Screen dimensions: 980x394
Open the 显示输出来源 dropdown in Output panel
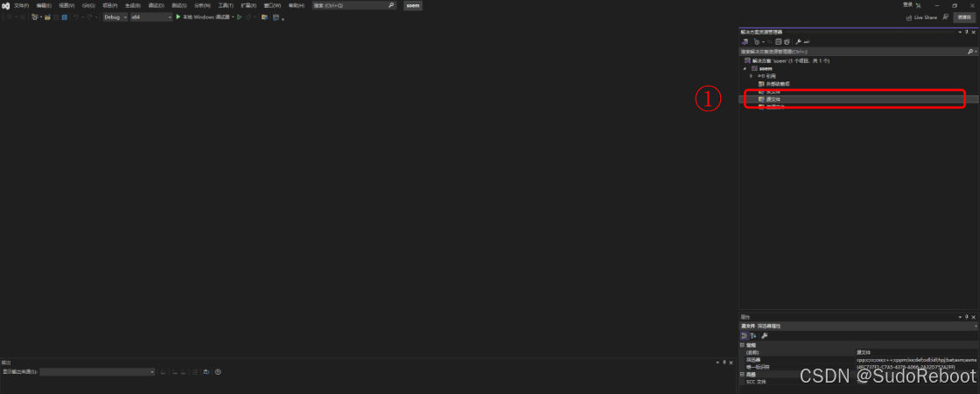pos(97,372)
